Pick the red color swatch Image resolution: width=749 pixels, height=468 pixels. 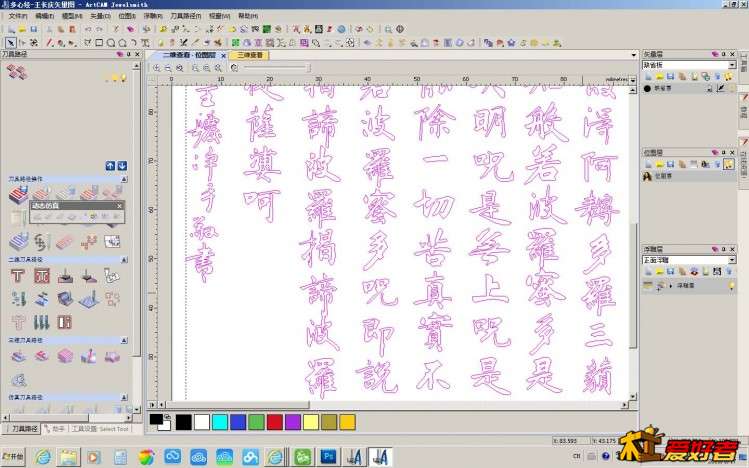tap(275, 422)
